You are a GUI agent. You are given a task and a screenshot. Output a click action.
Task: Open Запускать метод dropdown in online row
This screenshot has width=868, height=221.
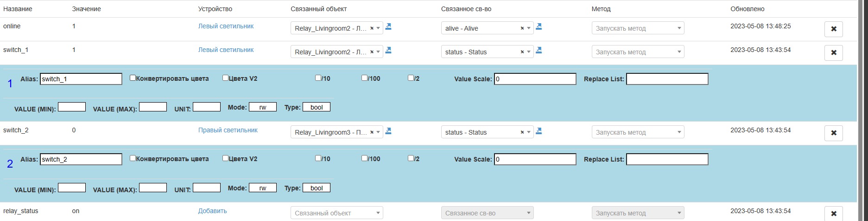click(638, 28)
